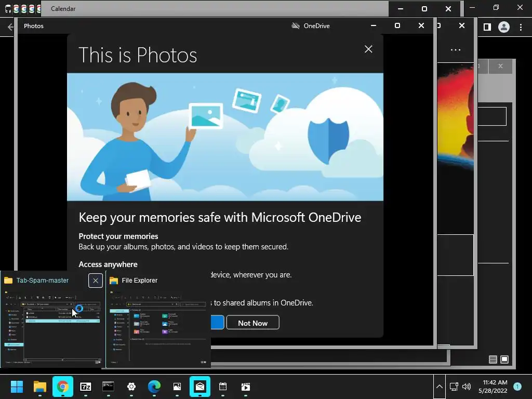
Task: Open the Windows Start menu
Action: tap(17, 387)
